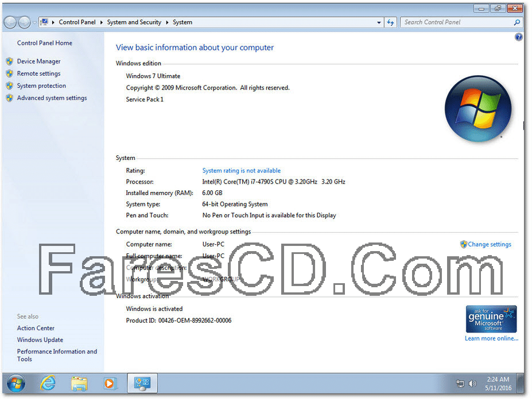Select the Service Pack 1 text
Screen dimensions: 532x399
[145, 99]
